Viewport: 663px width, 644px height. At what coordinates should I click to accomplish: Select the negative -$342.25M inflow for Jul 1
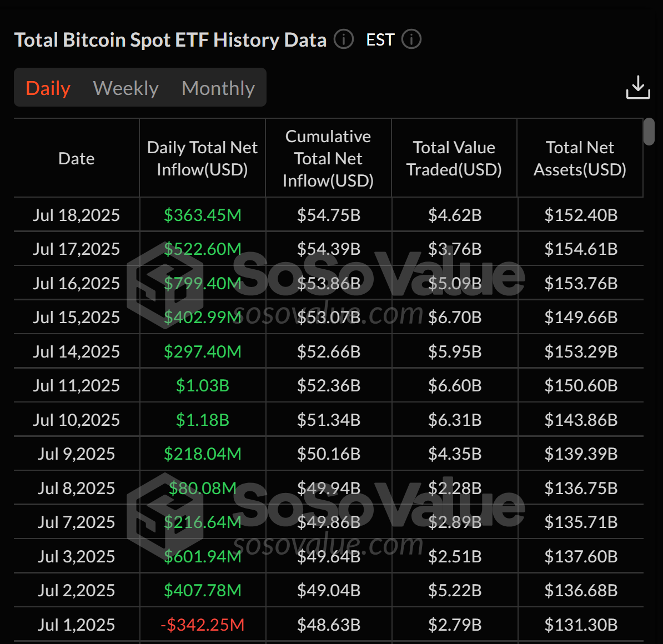tap(202, 624)
